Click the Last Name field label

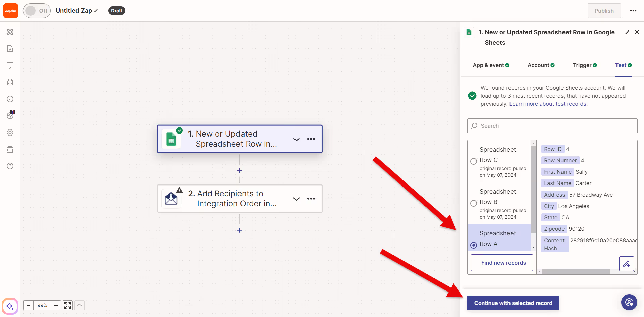pos(557,183)
